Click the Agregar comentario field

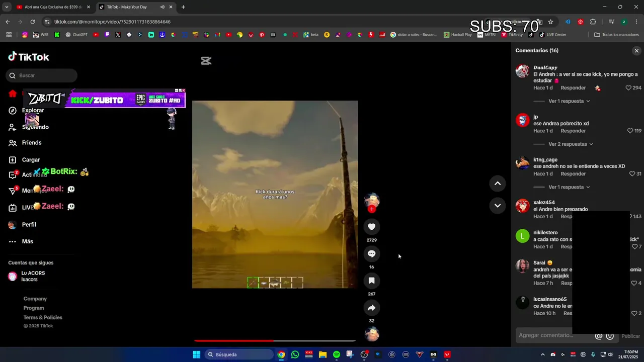pyautogui.click(x=546, y=335)
